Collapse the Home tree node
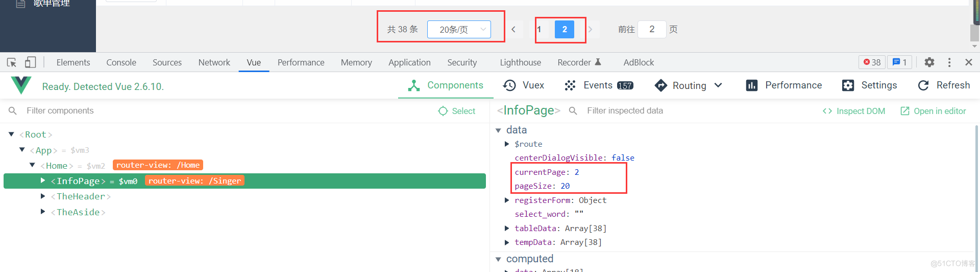This screenshot has width=980, height=272. [x=32, y=165]
